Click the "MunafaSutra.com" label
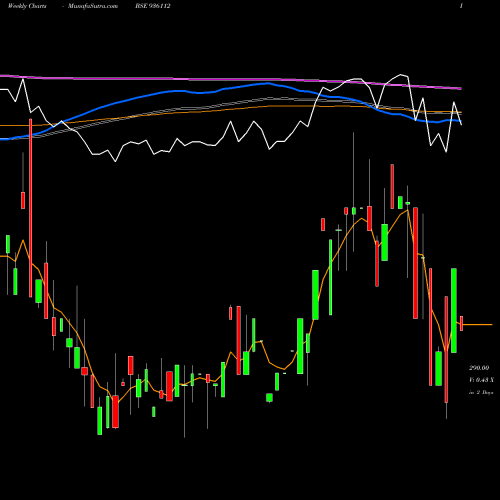The height and width of the screenshot is (500, 500). tap(93, 6)
